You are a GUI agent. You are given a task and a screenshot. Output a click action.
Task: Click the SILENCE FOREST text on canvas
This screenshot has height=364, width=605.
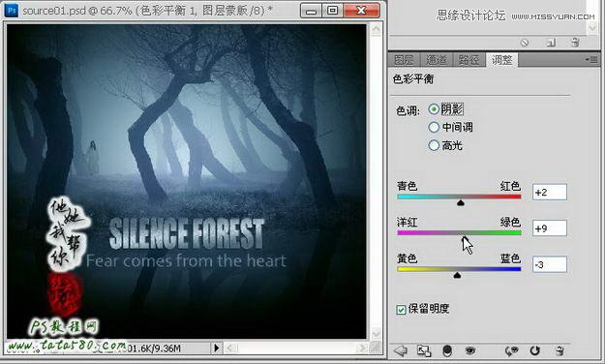tap(187, 234)
